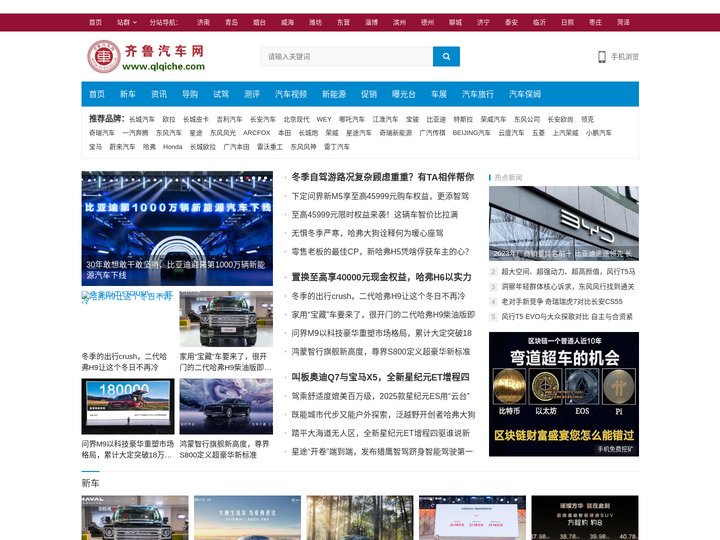Select the 小鹏汽车 brand link
720x540 pixels.
[x=599, y=133]
